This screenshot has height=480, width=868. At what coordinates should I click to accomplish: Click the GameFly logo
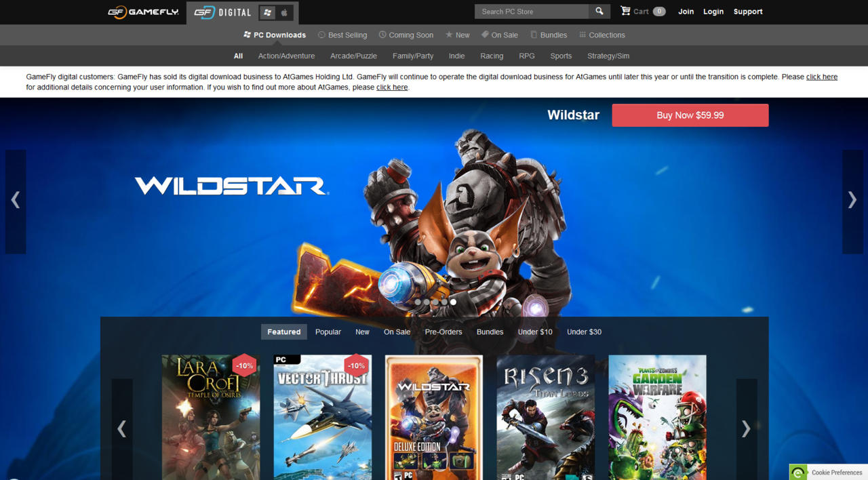[x=143, y=12]
